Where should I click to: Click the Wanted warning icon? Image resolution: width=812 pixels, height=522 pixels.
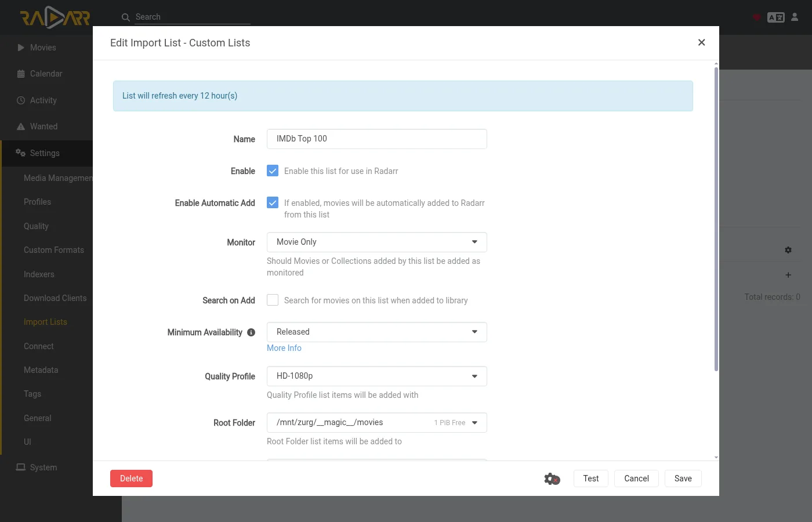click(x=21, y=126)
